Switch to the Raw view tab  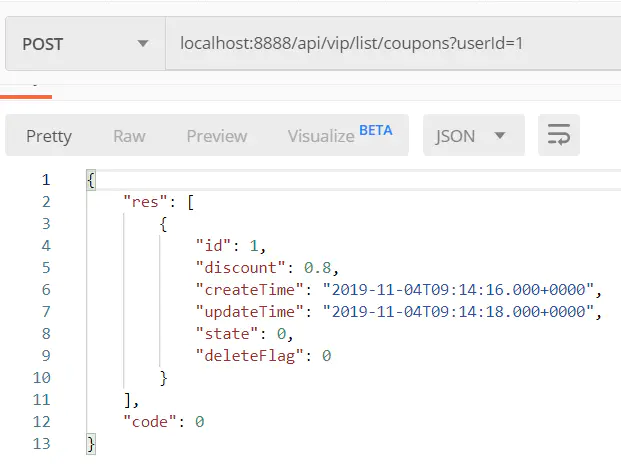[x=129, y=136]
